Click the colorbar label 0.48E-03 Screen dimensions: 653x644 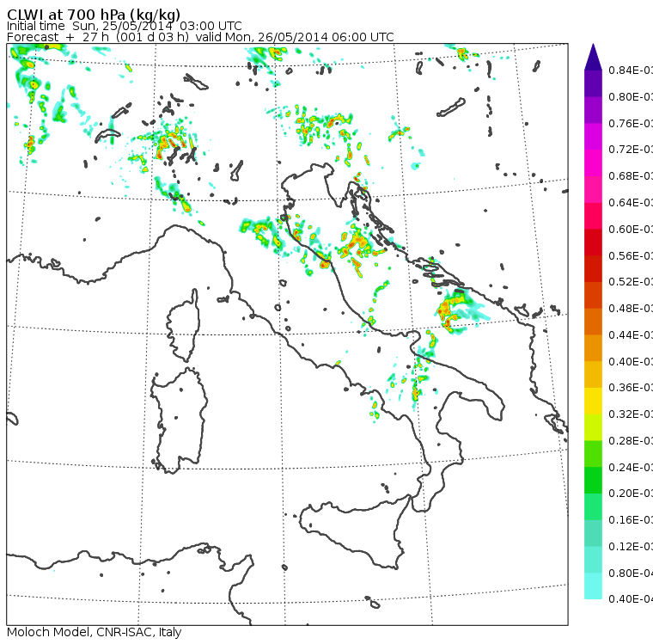(631, 309)
